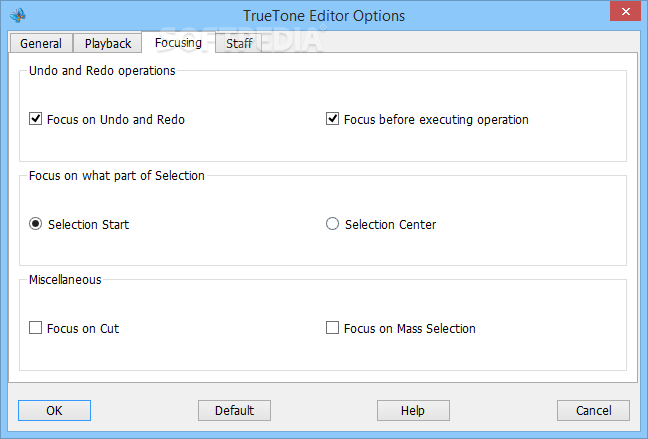Select the Focusing tab
648x439 pixels.
(x=179, y=43)
